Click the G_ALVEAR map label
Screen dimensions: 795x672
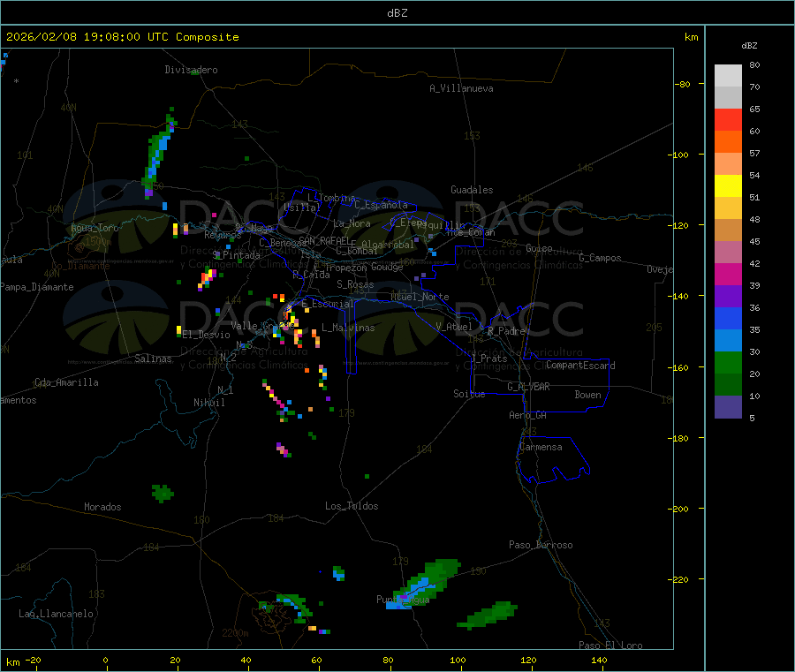[529, 387]
